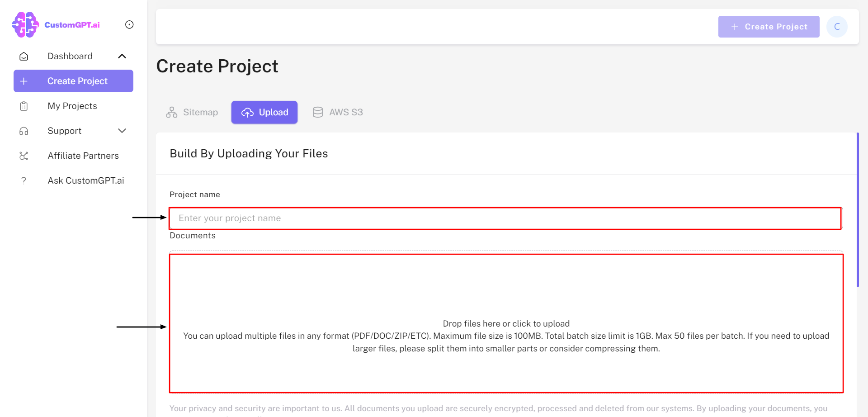This screenshot has width=868, height=417.
Task: Expand the Support submenu chevron
Action: pos(122,131)
